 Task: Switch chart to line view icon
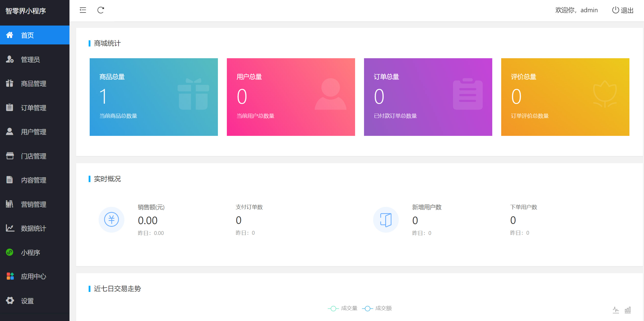tap(616, 310)
